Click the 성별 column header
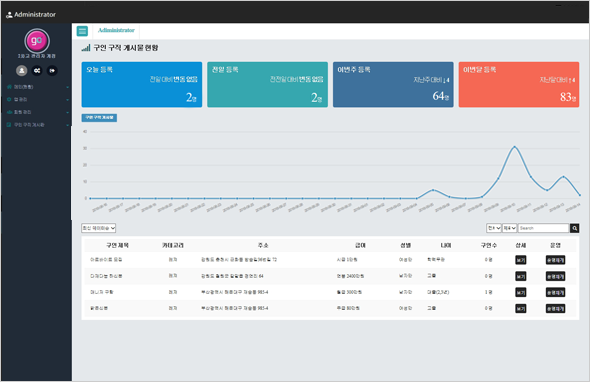 pyautogui.click(x=405, y=245)
